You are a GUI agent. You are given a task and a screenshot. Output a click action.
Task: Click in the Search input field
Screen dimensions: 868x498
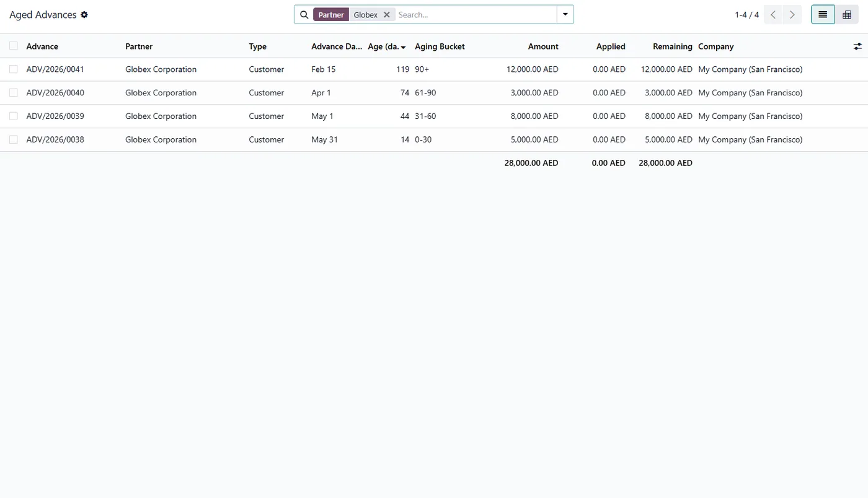(475, 14)
